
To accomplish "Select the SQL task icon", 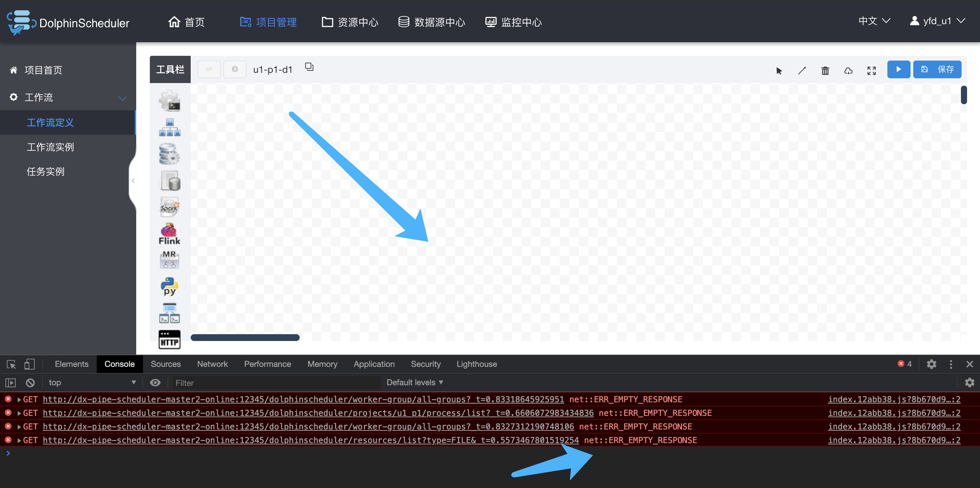I will tap(169, 180).
